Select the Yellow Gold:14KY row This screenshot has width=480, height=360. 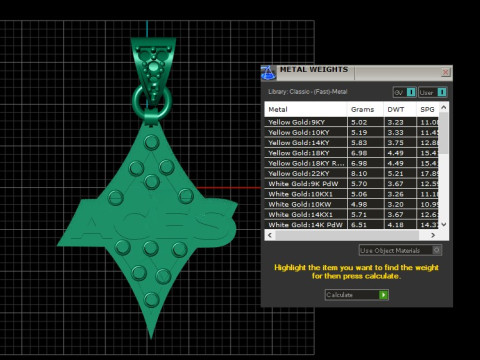(352, 143)
